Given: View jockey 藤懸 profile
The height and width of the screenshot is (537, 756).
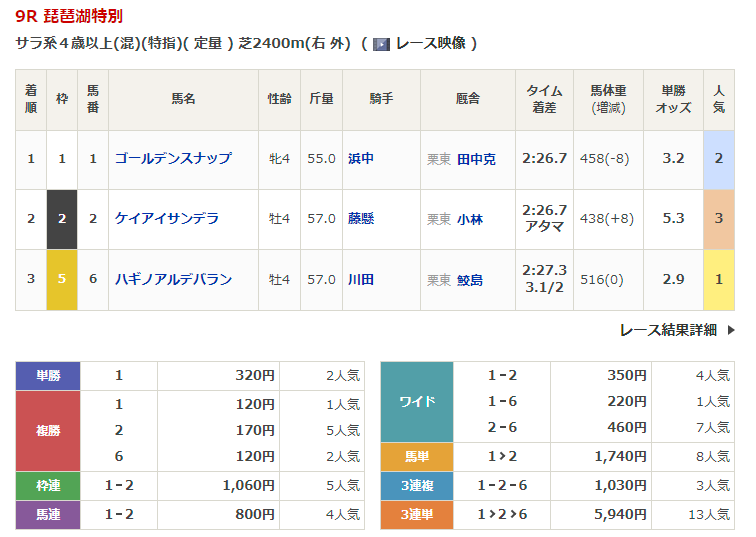Looking at the screenshot, I should [x=361, y=219].
